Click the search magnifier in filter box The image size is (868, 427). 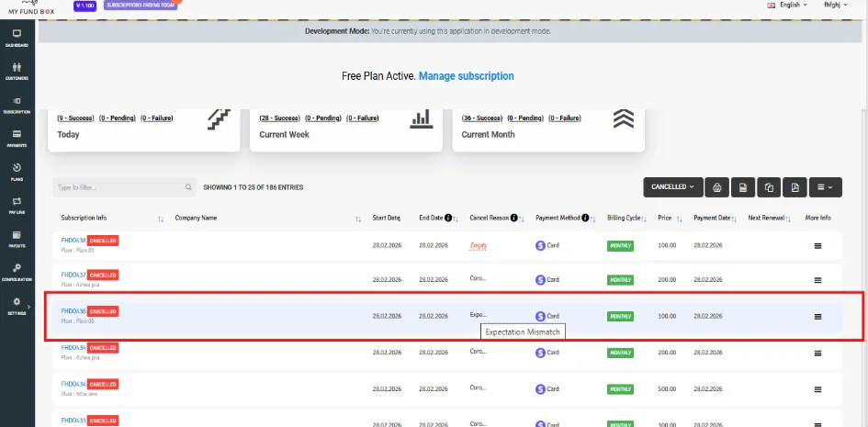click(188, 187)
